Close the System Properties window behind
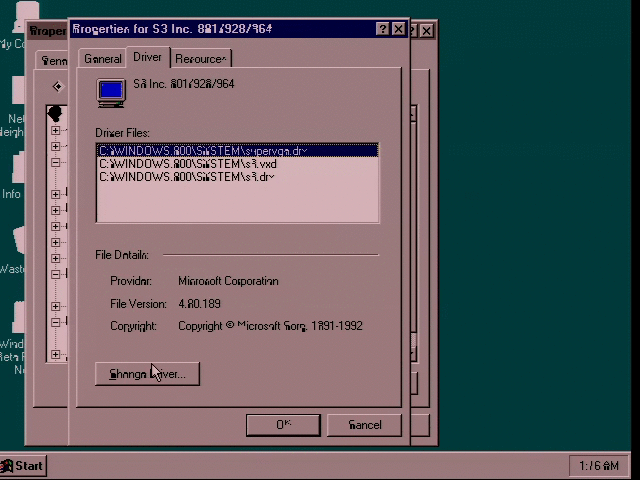Screen dimensions: 640x480 click(427, 31)
